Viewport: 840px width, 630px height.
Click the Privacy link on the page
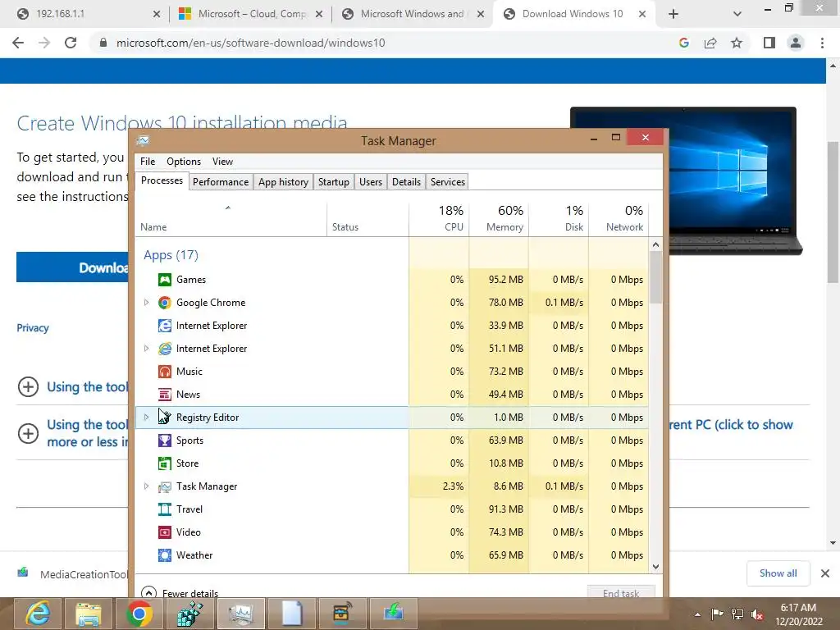click(x=33, y=328)
